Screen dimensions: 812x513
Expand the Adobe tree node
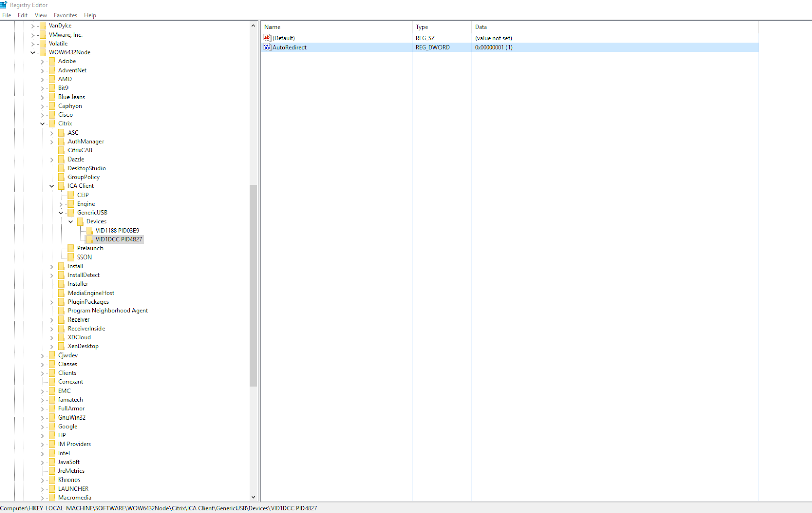42,61
